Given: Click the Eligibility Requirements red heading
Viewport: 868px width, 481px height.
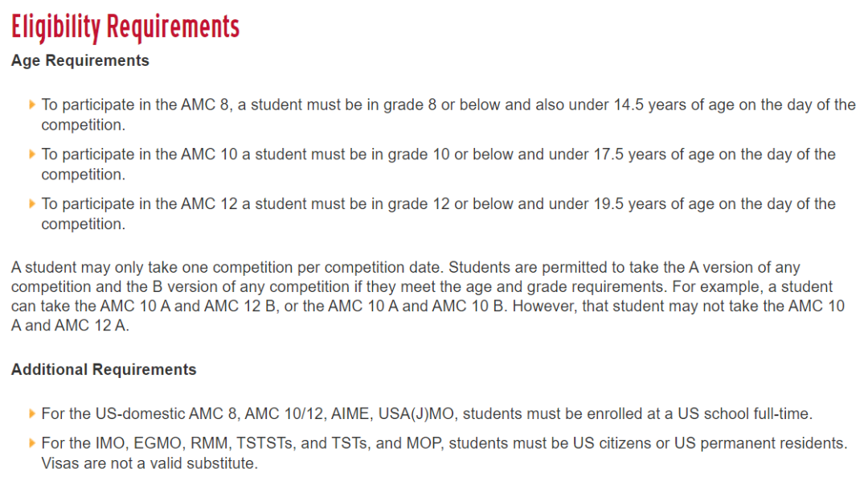Looking at the screenshot, I should coord(125,27).
